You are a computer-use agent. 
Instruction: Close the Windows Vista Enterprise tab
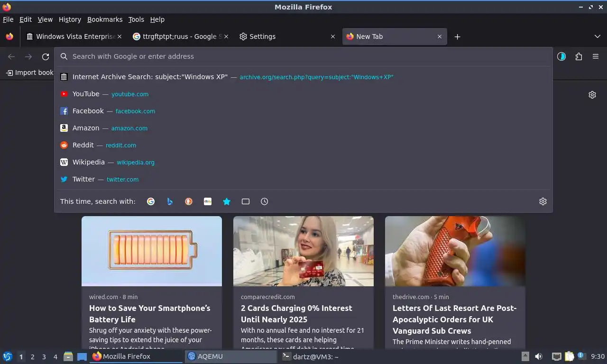[120, 36]
